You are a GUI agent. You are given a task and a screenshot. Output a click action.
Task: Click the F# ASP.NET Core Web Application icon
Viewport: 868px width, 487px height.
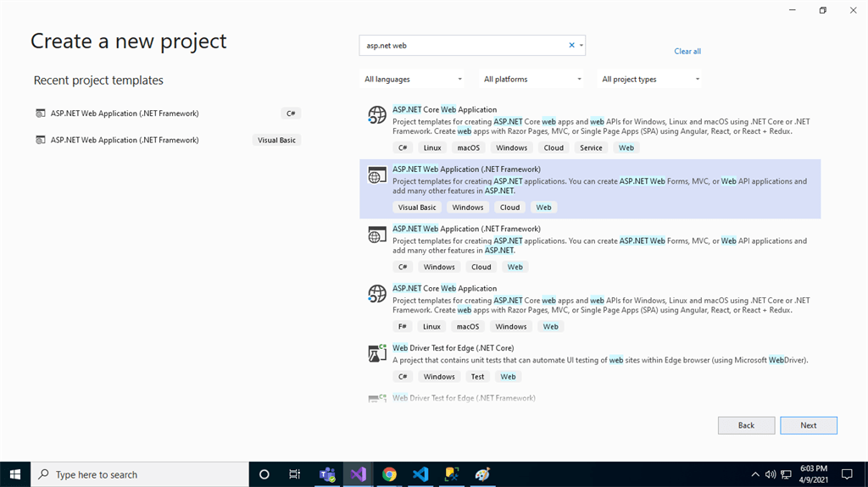tap(377, 294)
